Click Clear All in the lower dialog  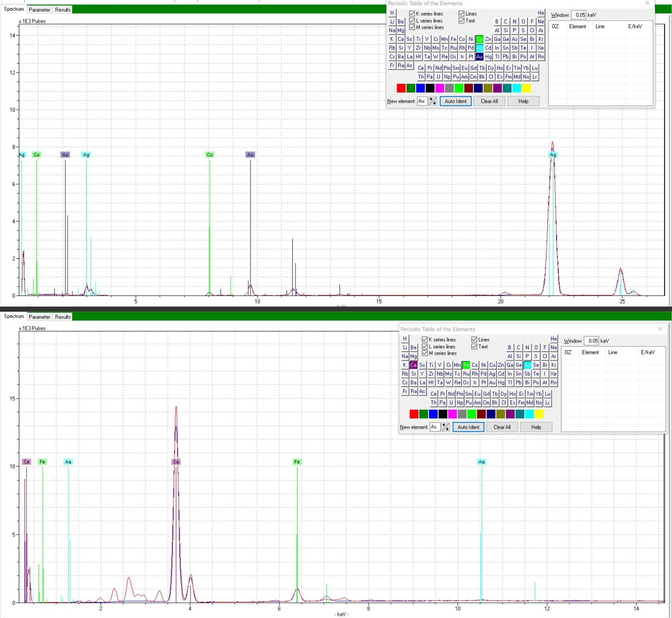(502, 427)
